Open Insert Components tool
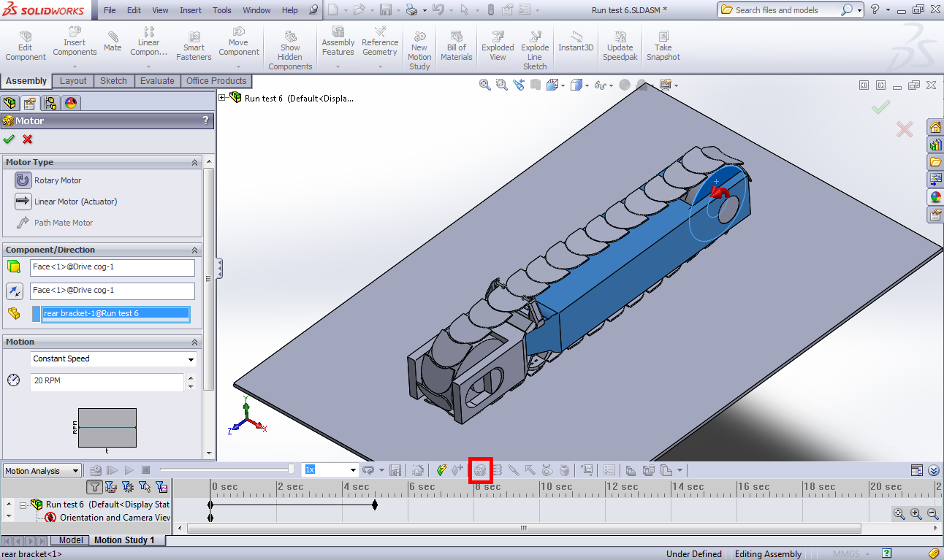This screenshot has height=560, width=944. click(x=75, y=42)
